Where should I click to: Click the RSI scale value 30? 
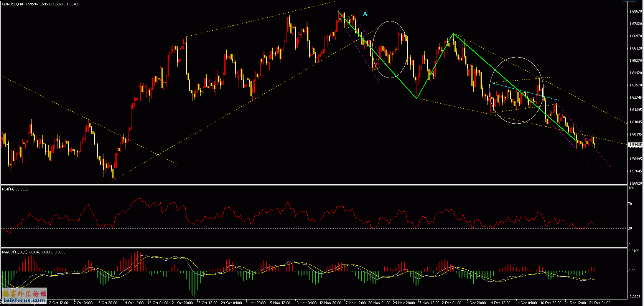click(630, 228)
